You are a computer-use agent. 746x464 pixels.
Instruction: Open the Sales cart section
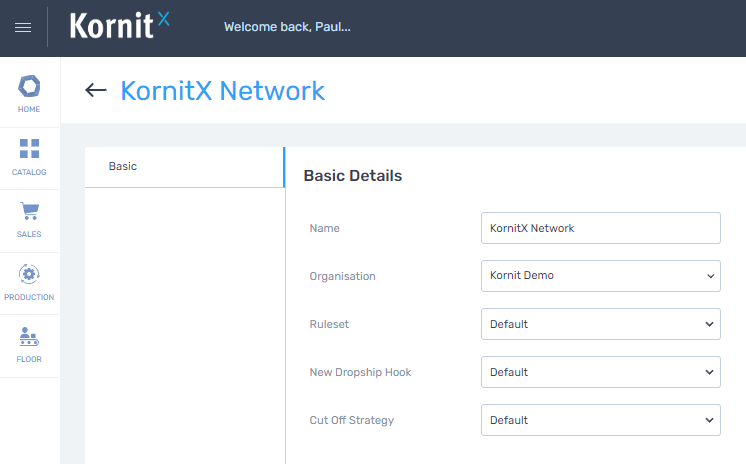click(x=29, y=220)
